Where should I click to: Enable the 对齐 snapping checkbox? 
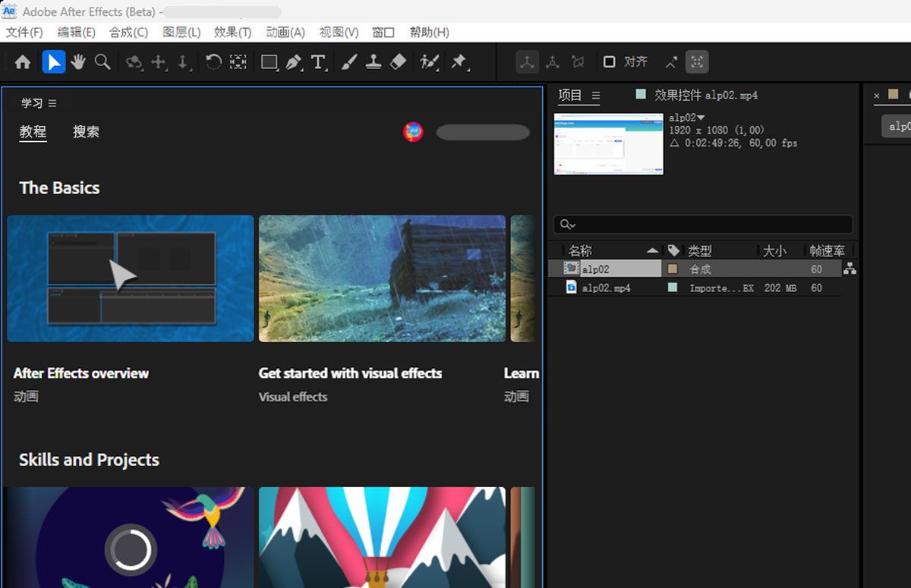point(609,62)
